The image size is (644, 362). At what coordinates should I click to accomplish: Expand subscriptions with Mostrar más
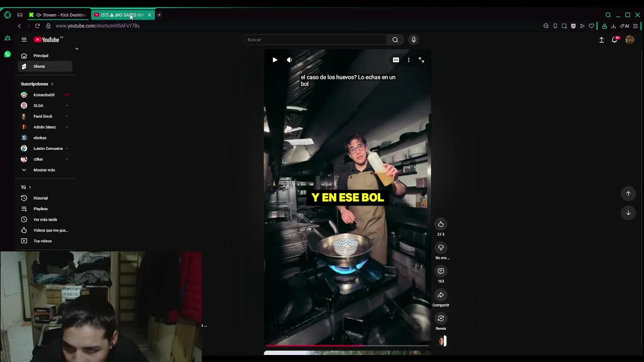point(45,170)
